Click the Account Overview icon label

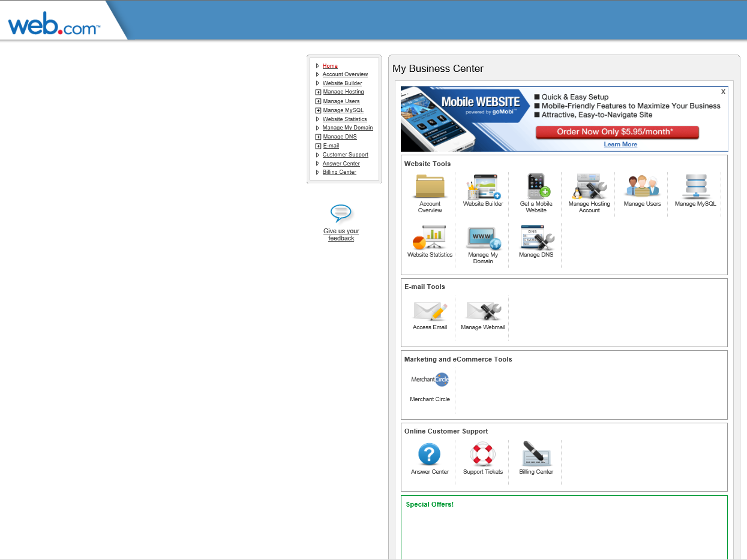point(430,207)
